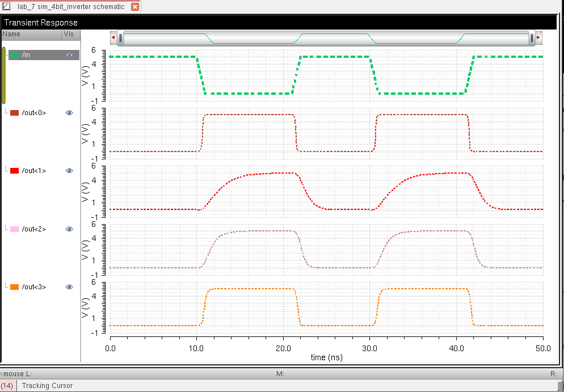The height and width of the screenshot is (392, 564).
Task: Click the right red arrow of the zoom scrollbar
Action: tap(538, 38)
